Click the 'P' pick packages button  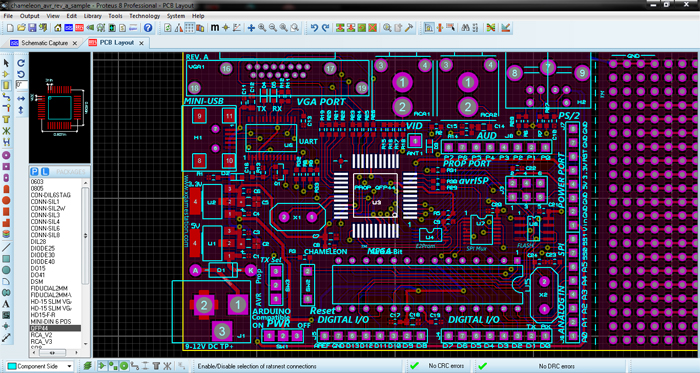tap(34, 172)
